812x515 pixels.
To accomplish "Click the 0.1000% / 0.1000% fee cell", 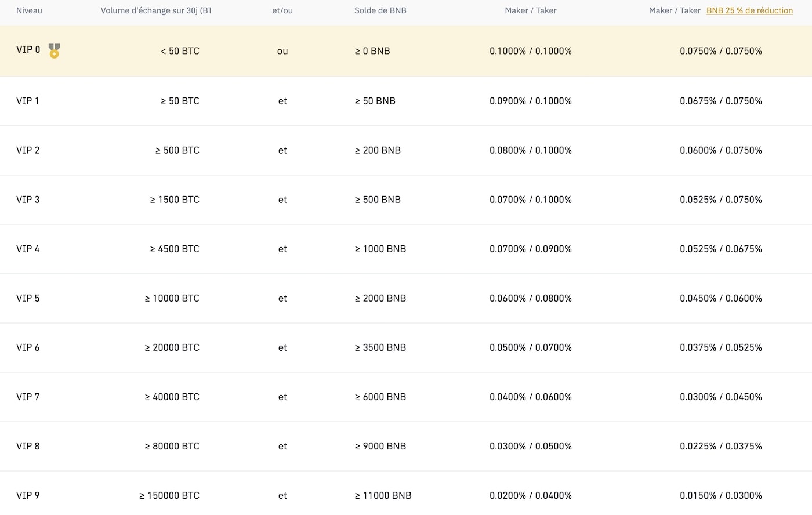I will tap(531, 51).
